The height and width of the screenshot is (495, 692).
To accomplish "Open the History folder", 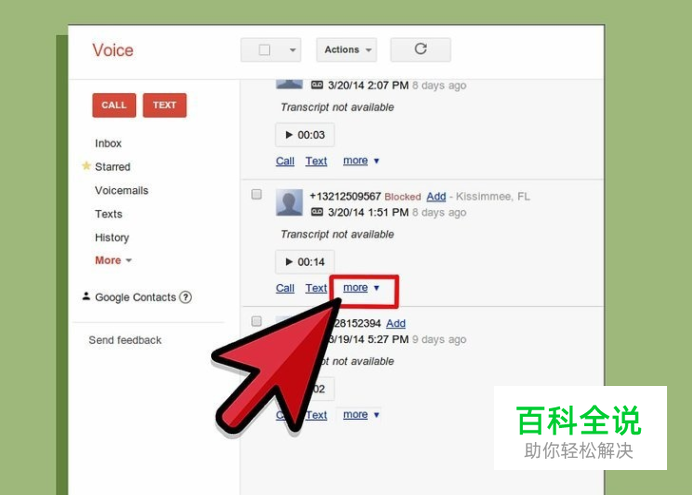I will pos(112,237).
